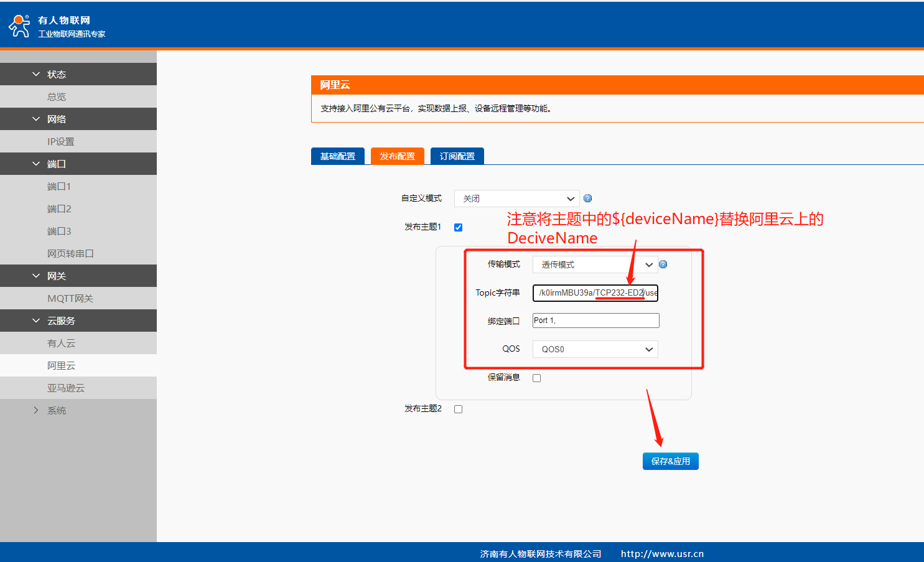Viewport: 924px width, 562px height.
Task: Open the 传输模式 dropdown
Action: [x=595, y=265]
